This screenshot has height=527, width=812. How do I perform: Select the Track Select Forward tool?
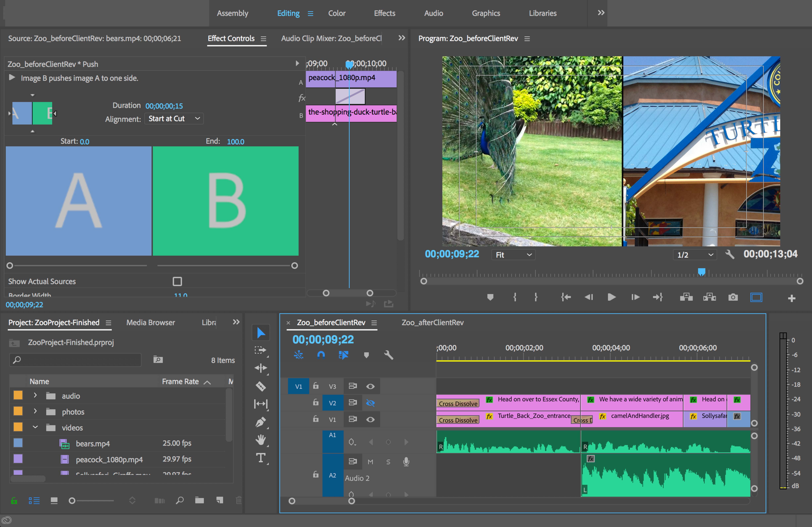click(x=261, y=350)
